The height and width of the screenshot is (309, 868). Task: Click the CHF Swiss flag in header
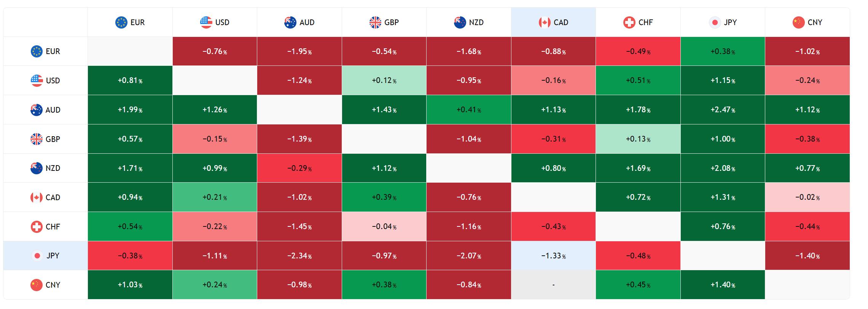click(x=629, y=22)
